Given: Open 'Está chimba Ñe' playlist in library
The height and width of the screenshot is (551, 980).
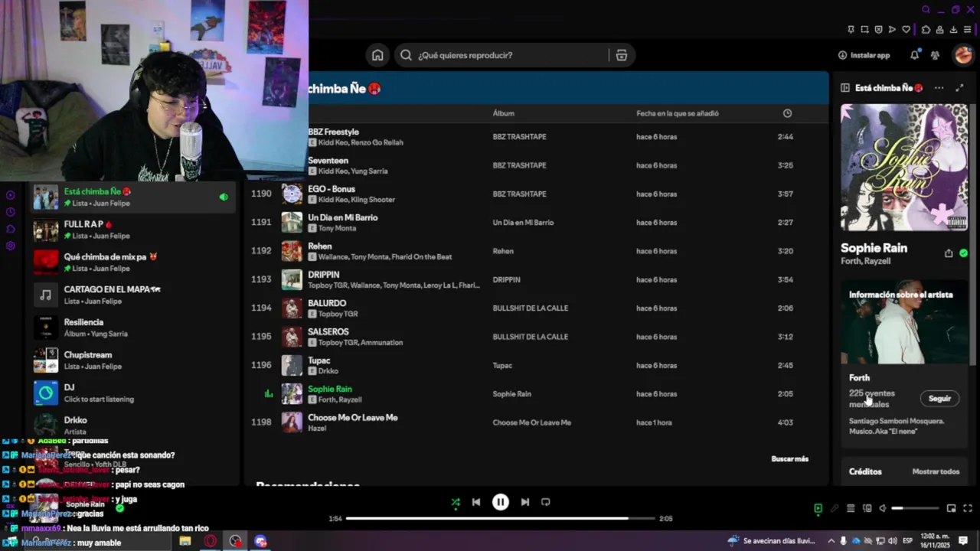Looking at the screenshot, I should pos(134,197).
